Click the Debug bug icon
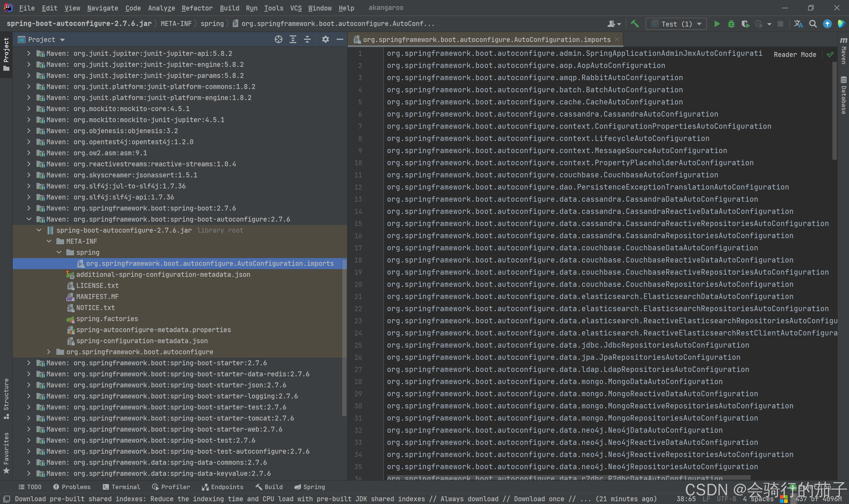The height and width of the screenshot is (504, 849). (x=731, y=24)
